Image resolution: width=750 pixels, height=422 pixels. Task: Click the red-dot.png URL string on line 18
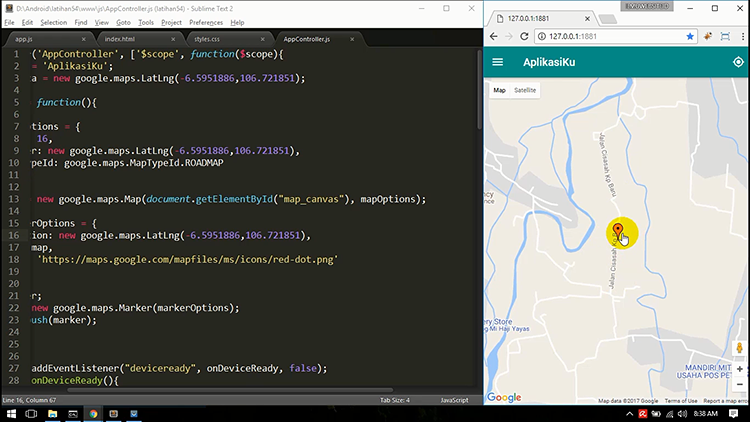click(188, 259)
